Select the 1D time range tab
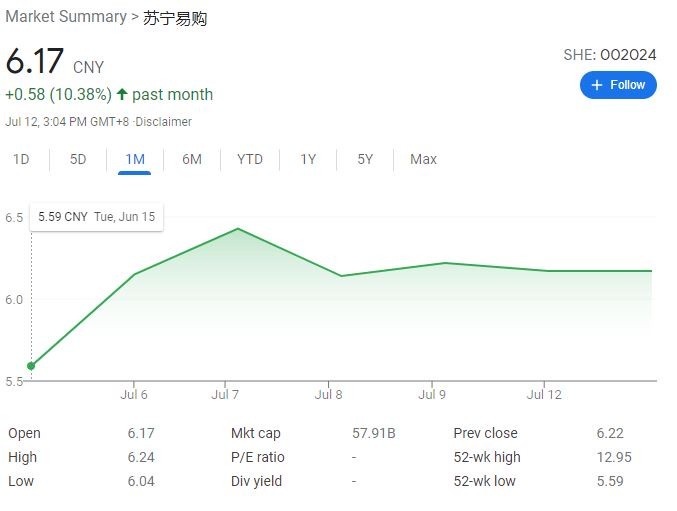Screen dimensions: 677x511 pyautogui.click(x=21, y=159)
